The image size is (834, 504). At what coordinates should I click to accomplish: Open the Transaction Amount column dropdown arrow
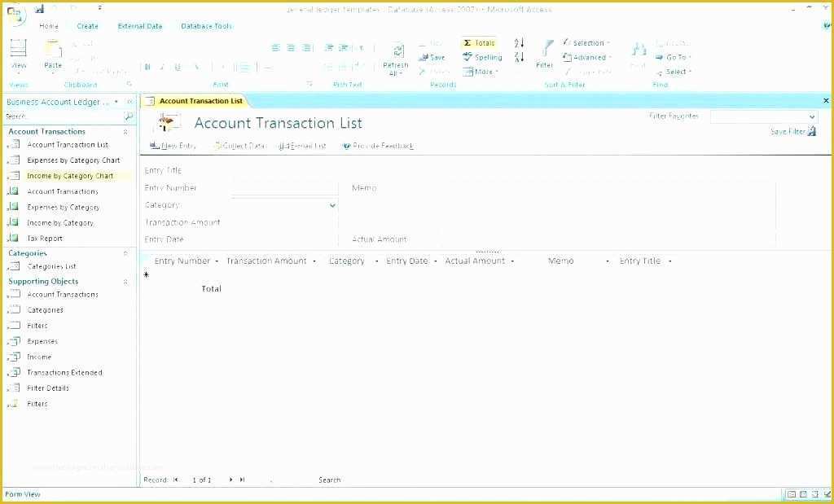(314, 261)
